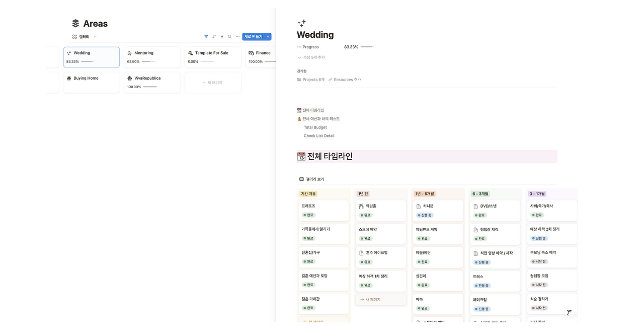Click the Resources 추가 link

[348, 79]
